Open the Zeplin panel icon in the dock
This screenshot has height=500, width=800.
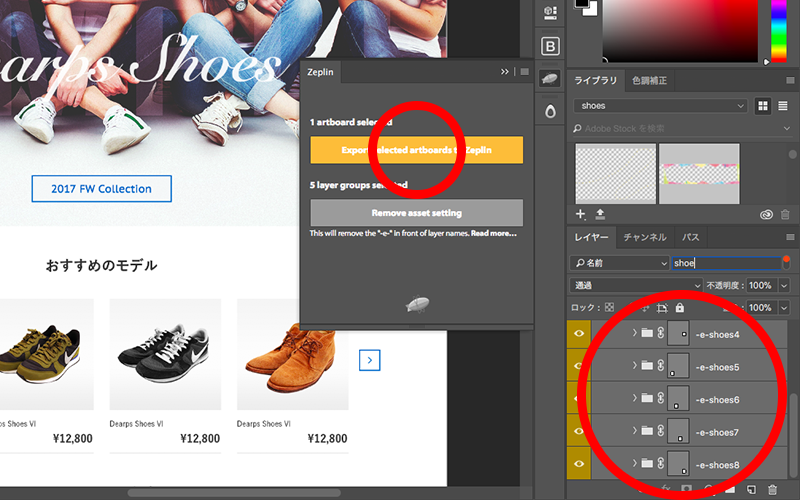pyautogui.click(x=549, y=78)
